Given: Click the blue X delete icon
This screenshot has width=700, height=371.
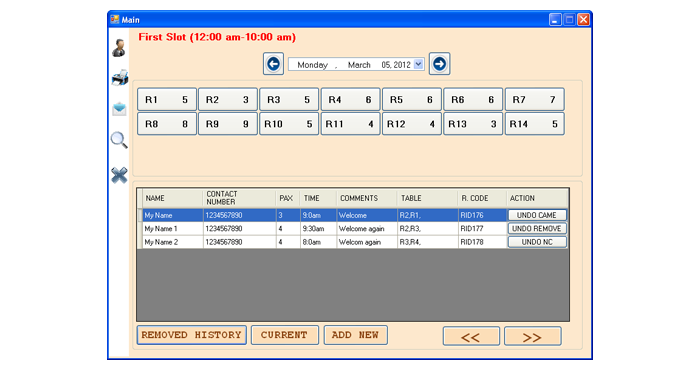Looking at the screenshot, I should 119,175.
